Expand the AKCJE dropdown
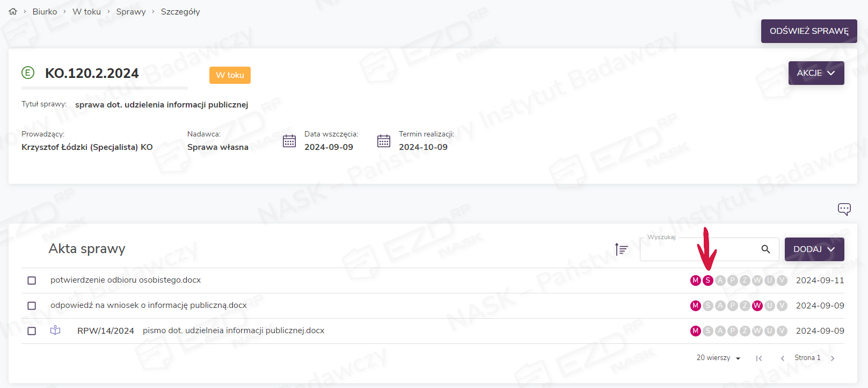The image size is (868, 388). [x=816, y=73]
